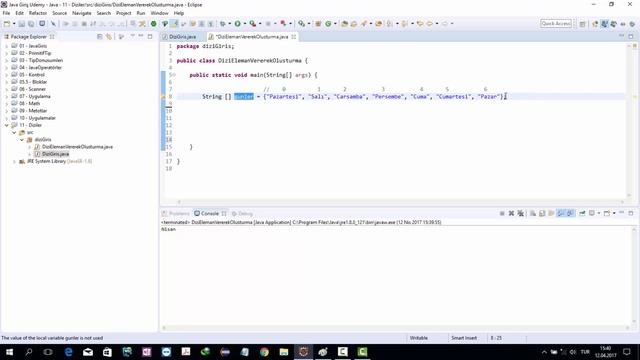
Task: Click the Open Perspective icon beside Quick Access
Action: pyautogui.click(x=582, y=24)
